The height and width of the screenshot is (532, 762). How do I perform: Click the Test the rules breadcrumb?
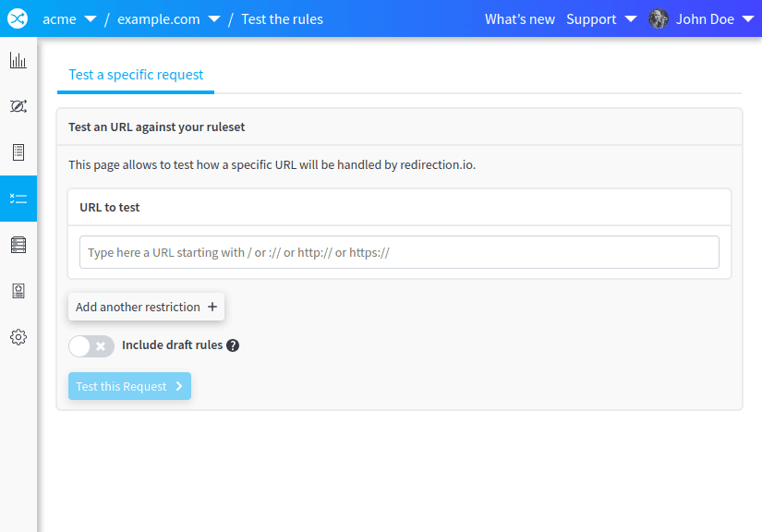(282, 19)
